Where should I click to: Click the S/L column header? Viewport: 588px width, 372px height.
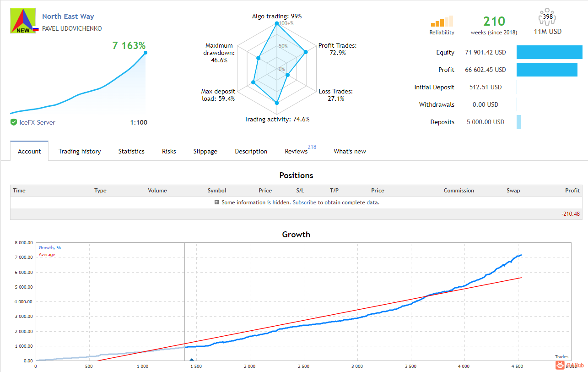pyautogui.click(x=300, y=191)
